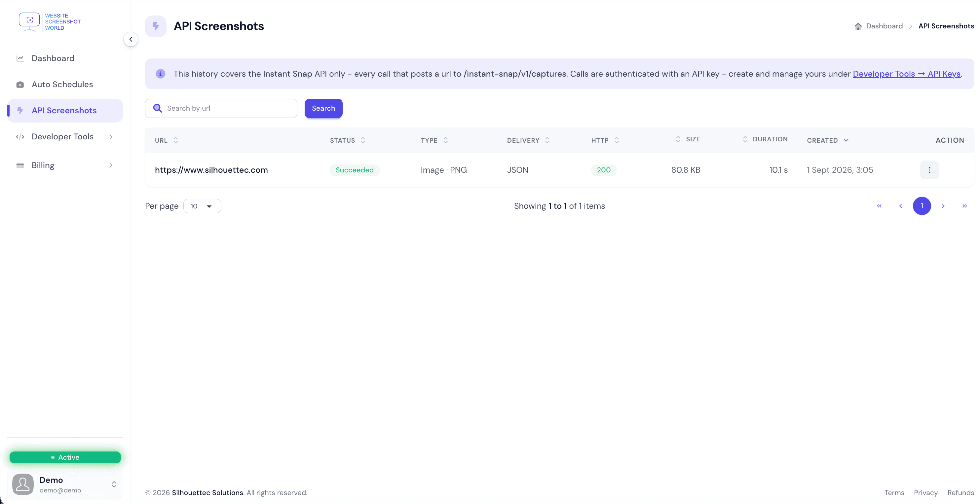Open Auto Schedules from the sidebar
The image size is (980, 504).
point(65,85)
